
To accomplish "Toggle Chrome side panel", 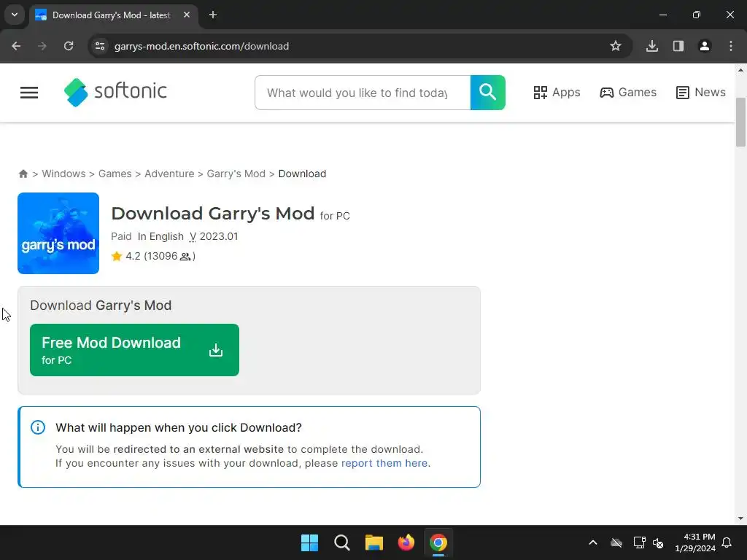I will pos(678,46).
